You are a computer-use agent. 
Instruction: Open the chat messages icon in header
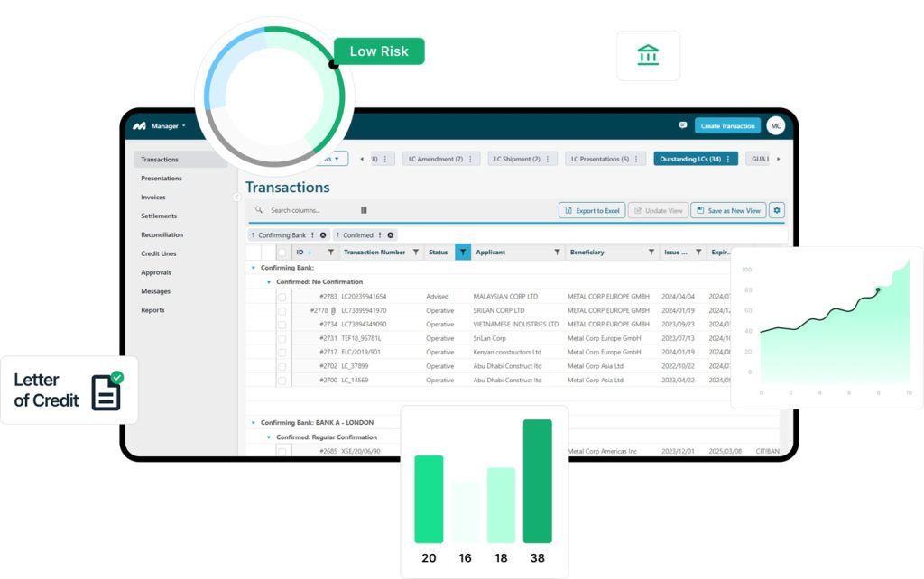point(683,125)
